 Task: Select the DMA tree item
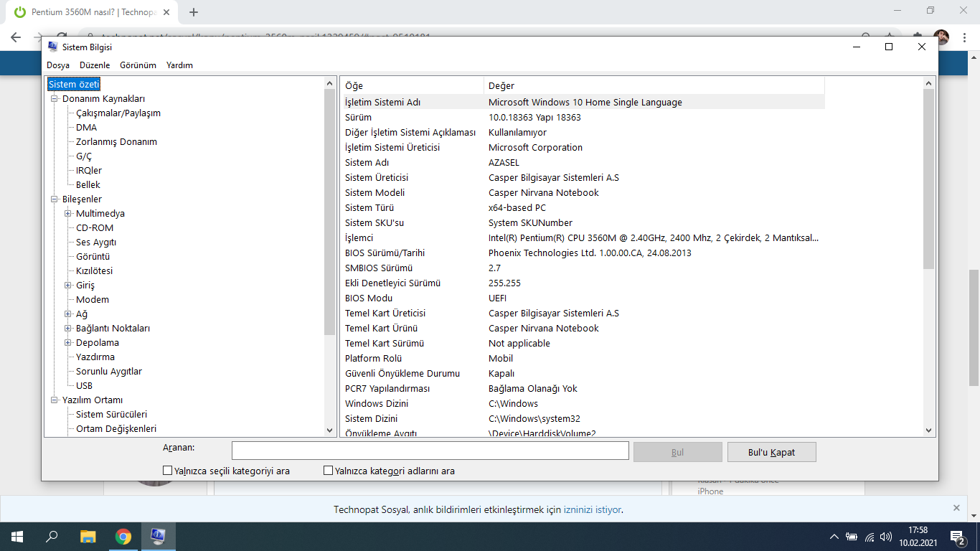(x=86, y=127)
